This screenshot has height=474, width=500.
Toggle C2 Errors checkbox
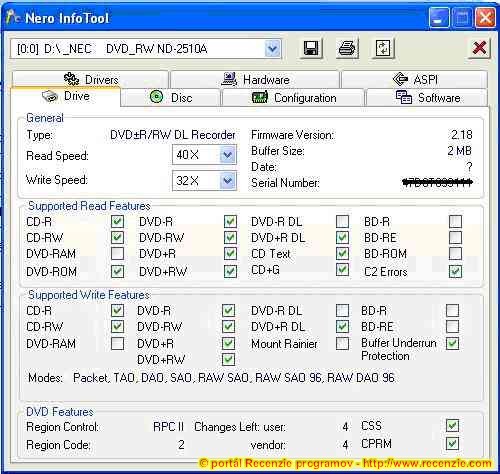pyautogui.click(x=455, y=271)
